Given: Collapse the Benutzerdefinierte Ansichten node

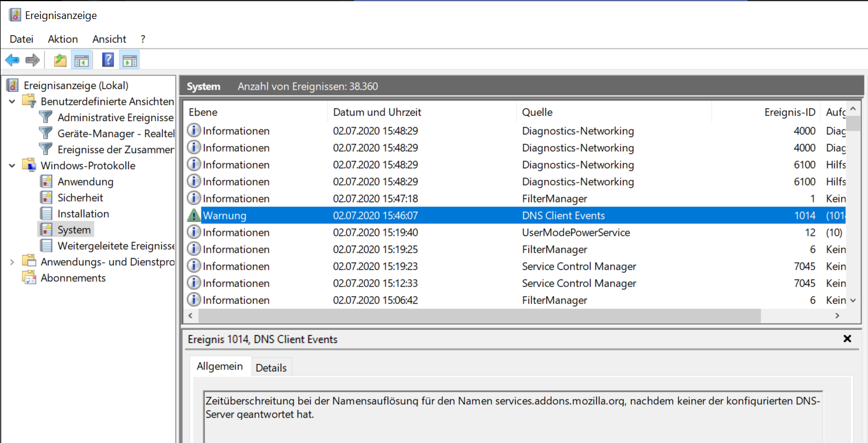Looking at the screenshot, I should pos(12,102).
